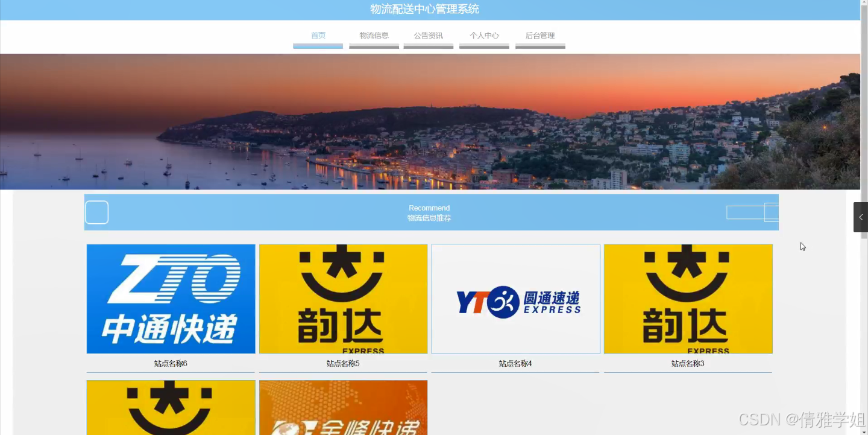
Task: Click the 站点名称5 label
Action: (x=343, y=364)
